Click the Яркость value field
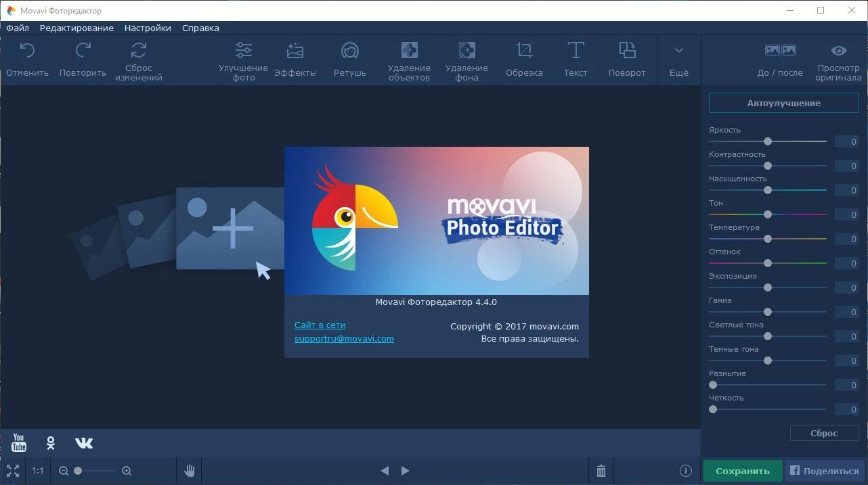The image size is (868, 485). pyautogui.click(x=846, y=141)
